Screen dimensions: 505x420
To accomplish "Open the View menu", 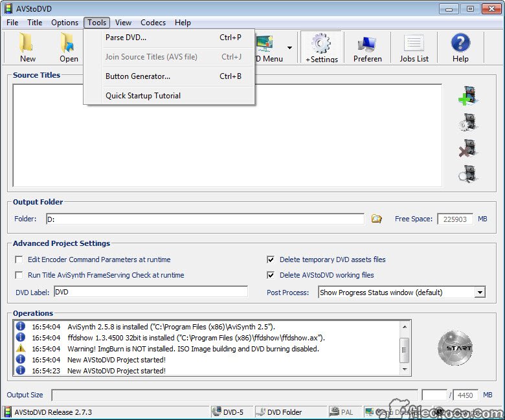I will [124, 23].
